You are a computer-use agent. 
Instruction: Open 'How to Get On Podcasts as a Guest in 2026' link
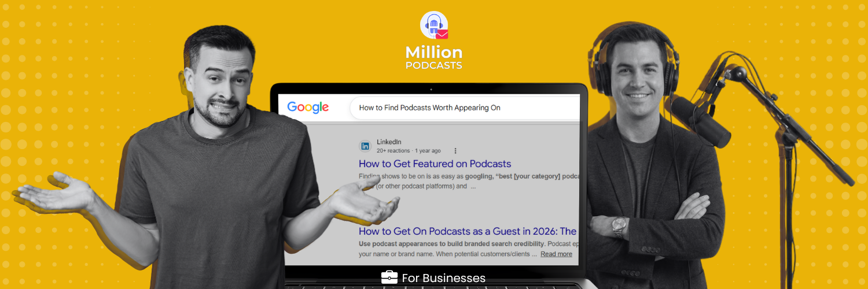[468, 231]
